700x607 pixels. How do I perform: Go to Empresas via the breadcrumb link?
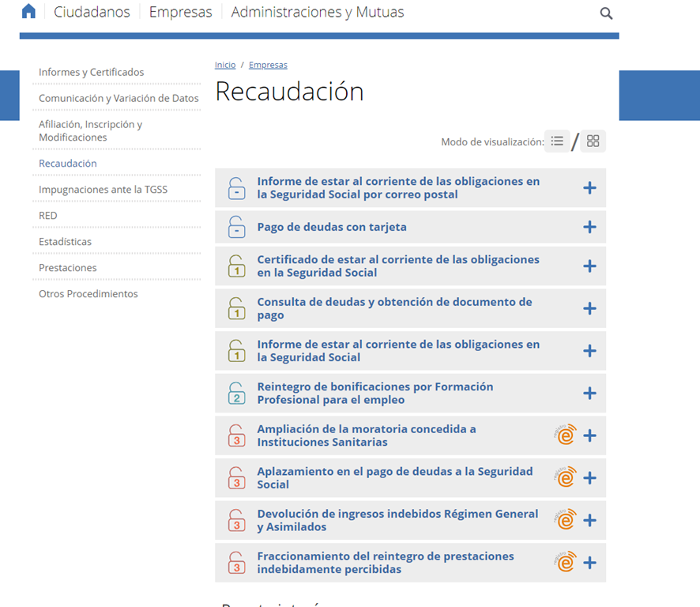coord(268,64)
